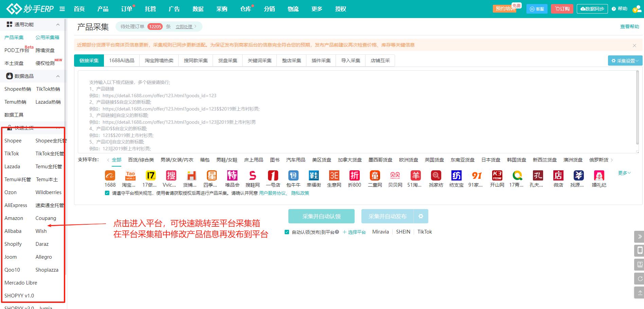Click the 客服 customer service button

pos(537,9)
